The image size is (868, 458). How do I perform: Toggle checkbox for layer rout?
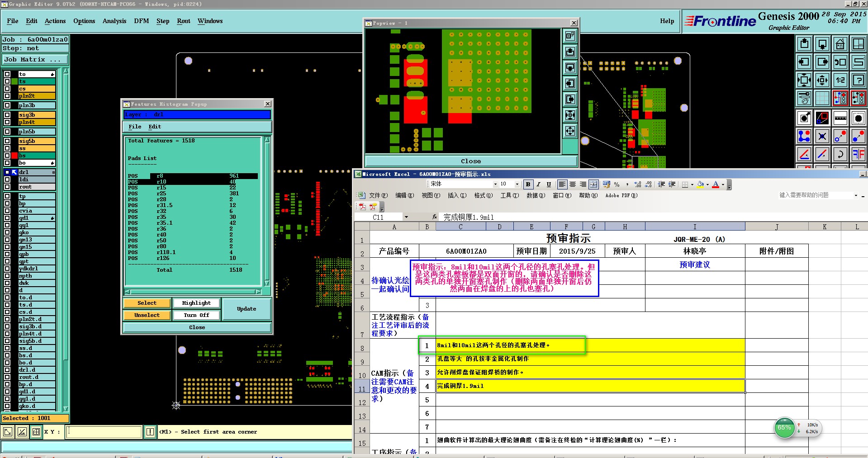pyautogui.click(x=7, y=187)
